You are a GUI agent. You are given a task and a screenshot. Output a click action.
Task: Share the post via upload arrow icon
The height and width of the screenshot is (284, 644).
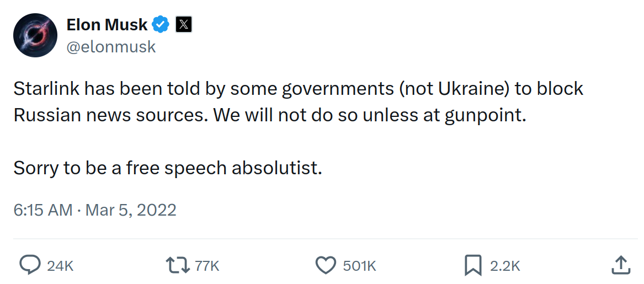point(621,265)
